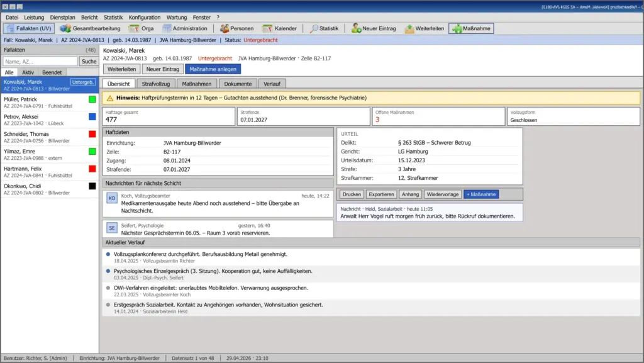
Task: Click green status square for Yilmaz, Emre
Action: pos(92,152)
